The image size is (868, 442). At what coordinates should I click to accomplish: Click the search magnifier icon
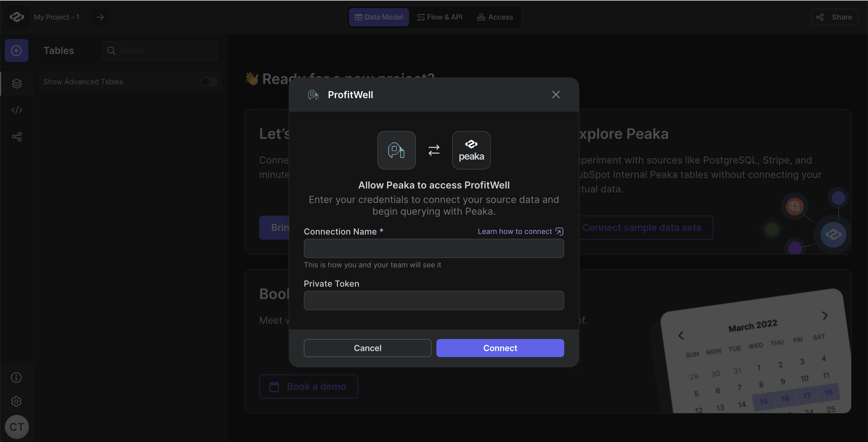click(x=111, y=51)
